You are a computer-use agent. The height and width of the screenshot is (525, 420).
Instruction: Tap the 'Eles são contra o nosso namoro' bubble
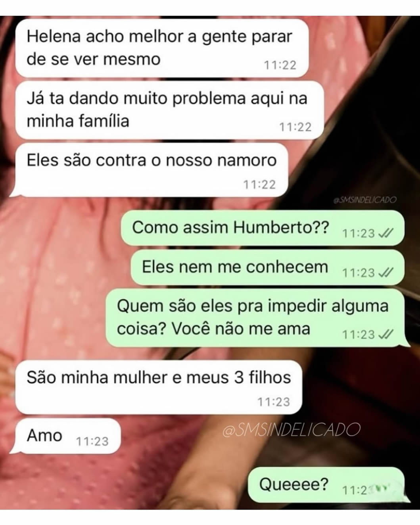point(151,171)
